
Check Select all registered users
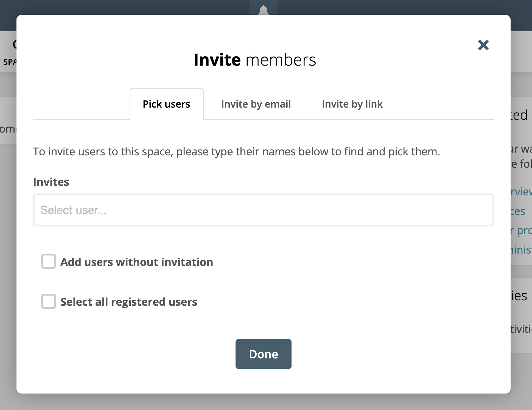click(x=49, y=302)
